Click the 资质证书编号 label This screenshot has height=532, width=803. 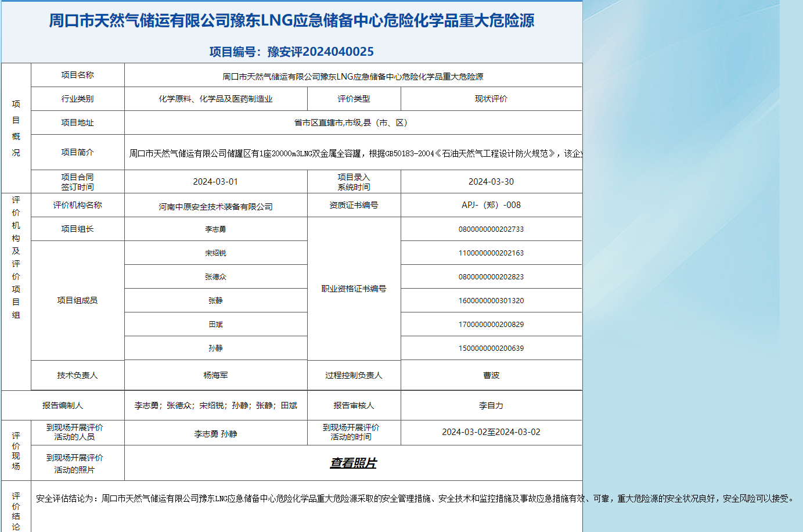tap(354, 205)
